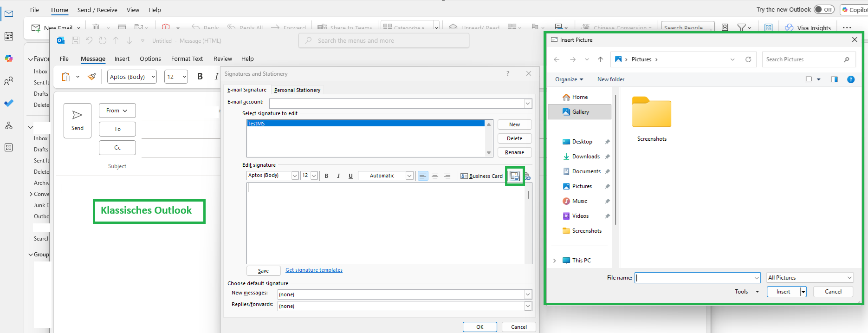
Task: Open the From dropdown button
Action: [117, 111]
